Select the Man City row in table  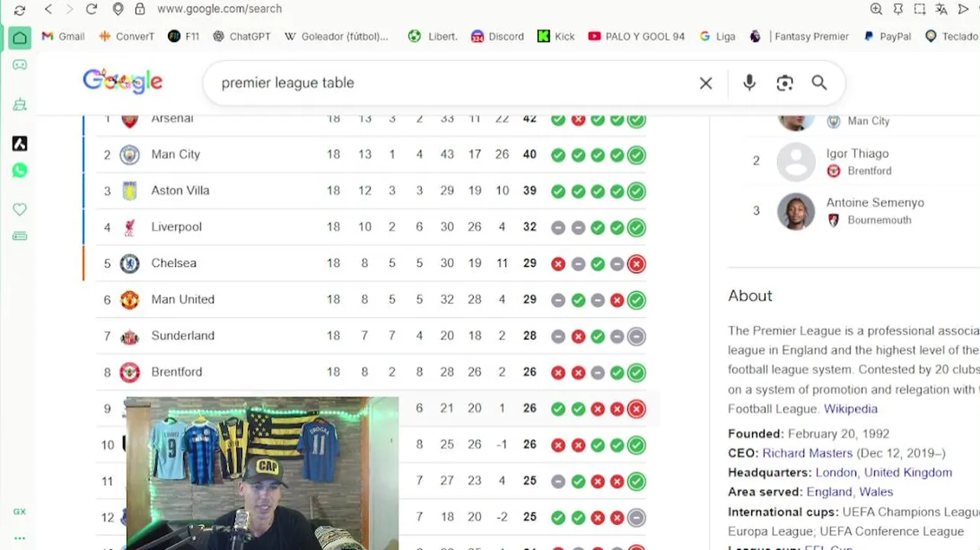click(372, 154)
